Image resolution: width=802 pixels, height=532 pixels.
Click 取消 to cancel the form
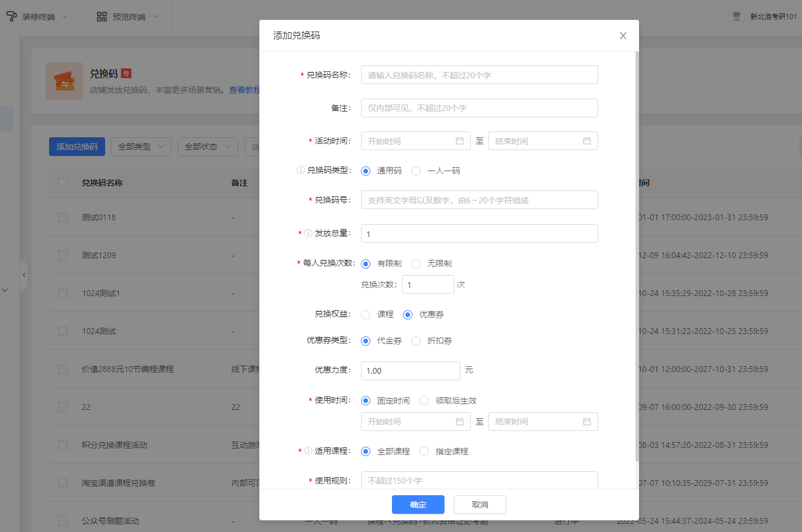click(480, 505)
